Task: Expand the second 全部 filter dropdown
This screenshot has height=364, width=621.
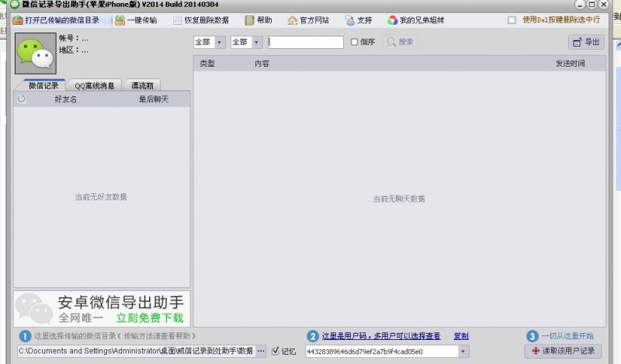Action: click(x=256, y=42)
